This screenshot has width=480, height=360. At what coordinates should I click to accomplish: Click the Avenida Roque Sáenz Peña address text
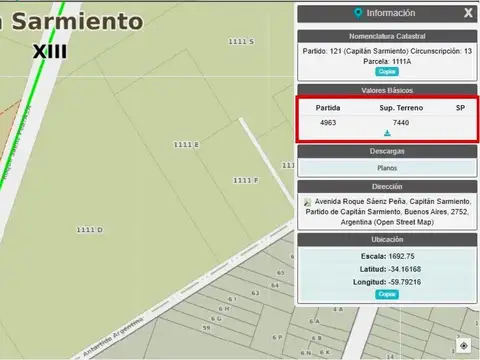pyautogui.click(x=387, y=212)
